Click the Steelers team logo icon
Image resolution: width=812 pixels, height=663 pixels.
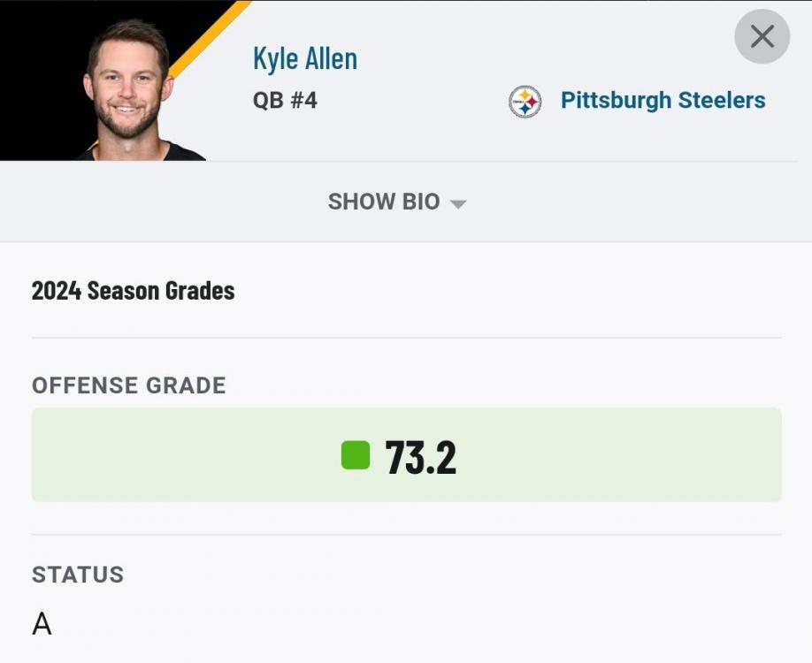525,102
